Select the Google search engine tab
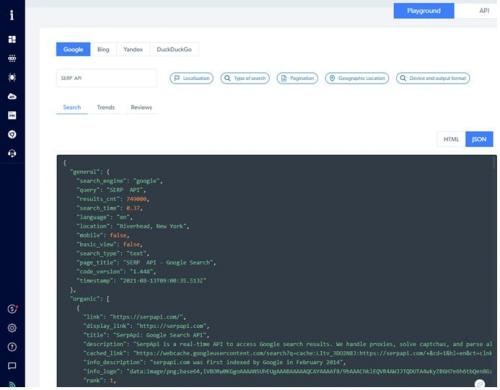This screenshot has width=500, height=390. (73, 49)
